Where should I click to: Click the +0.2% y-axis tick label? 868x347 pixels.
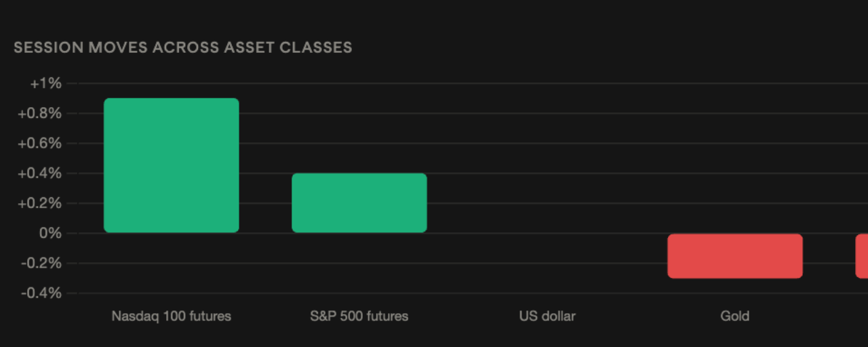pos(39,203)
